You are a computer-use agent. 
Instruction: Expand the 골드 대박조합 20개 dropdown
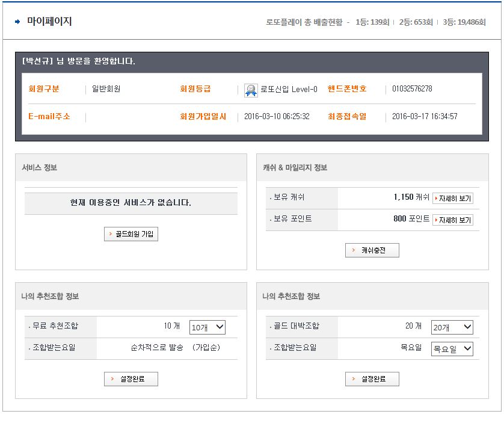click(x=452, y=327)
